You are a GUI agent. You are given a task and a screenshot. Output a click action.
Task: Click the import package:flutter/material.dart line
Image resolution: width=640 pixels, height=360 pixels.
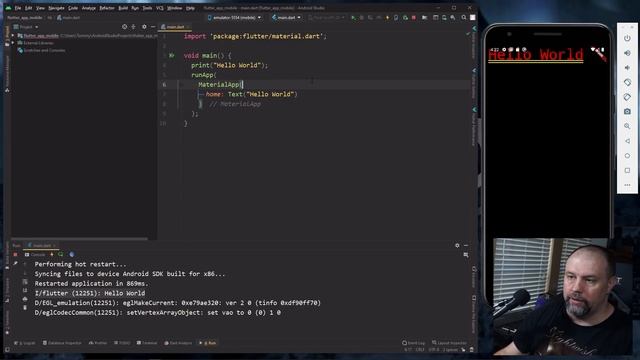tap(255, 36)
